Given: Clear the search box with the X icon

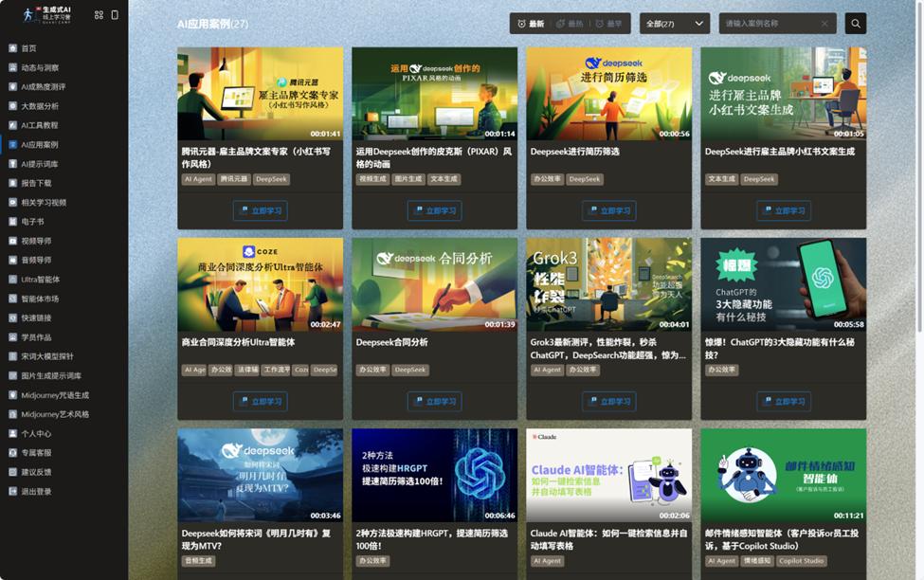Looking at the screenshot, I should (824, 24).
